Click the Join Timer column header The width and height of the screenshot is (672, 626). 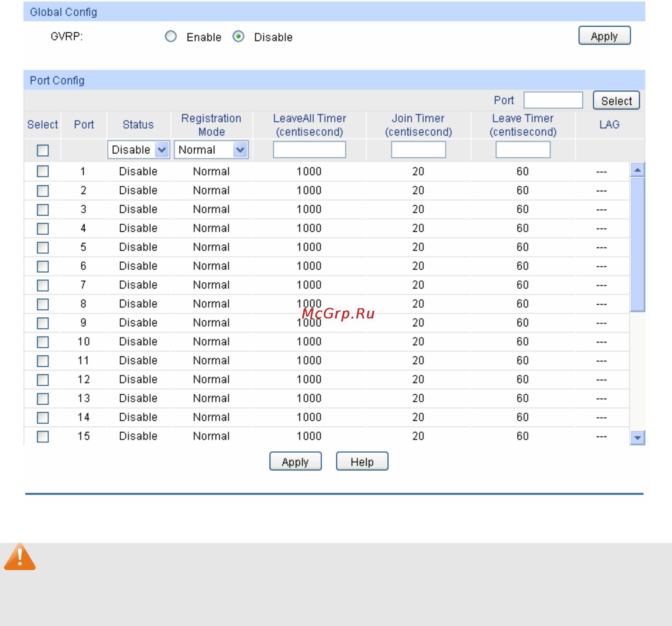[x=418, y=125]
